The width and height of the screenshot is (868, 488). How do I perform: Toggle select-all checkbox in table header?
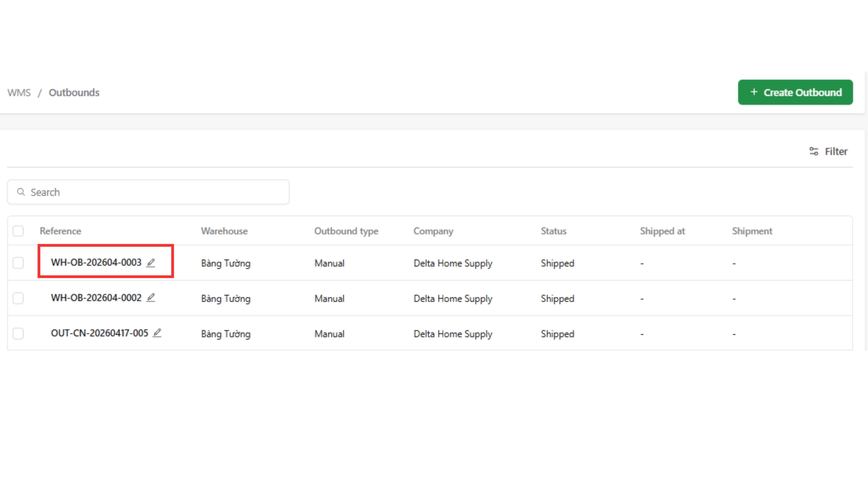(x=18, y=231)
